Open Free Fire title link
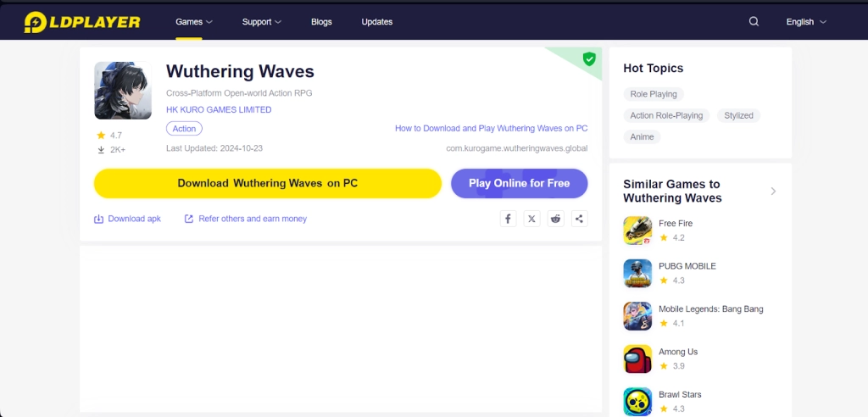 (x=676, y=223)
